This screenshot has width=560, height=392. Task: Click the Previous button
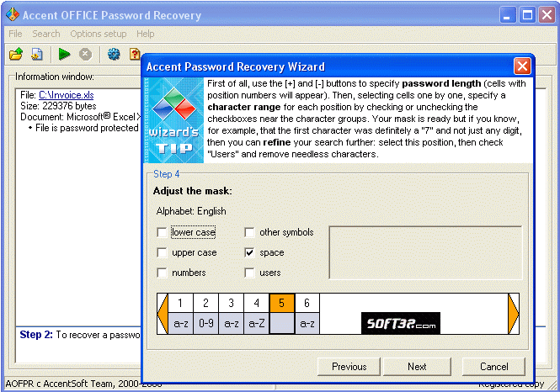pos(349,367)
